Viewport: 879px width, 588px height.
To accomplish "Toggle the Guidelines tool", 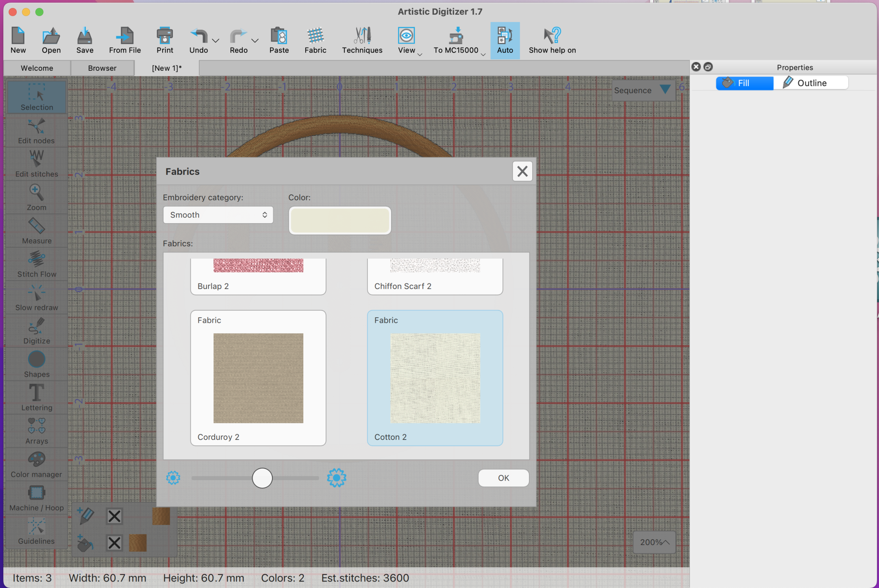I will click(x=37, y=530).
